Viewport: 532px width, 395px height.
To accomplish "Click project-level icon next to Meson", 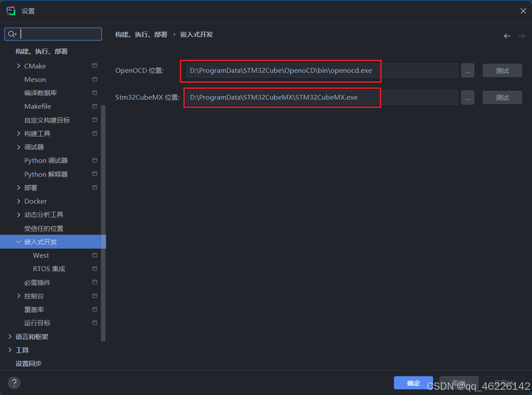I will coord(95,79).
